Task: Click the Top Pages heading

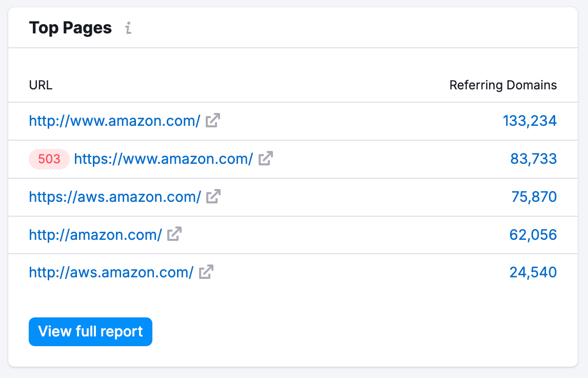Action: tap(70, 28)
